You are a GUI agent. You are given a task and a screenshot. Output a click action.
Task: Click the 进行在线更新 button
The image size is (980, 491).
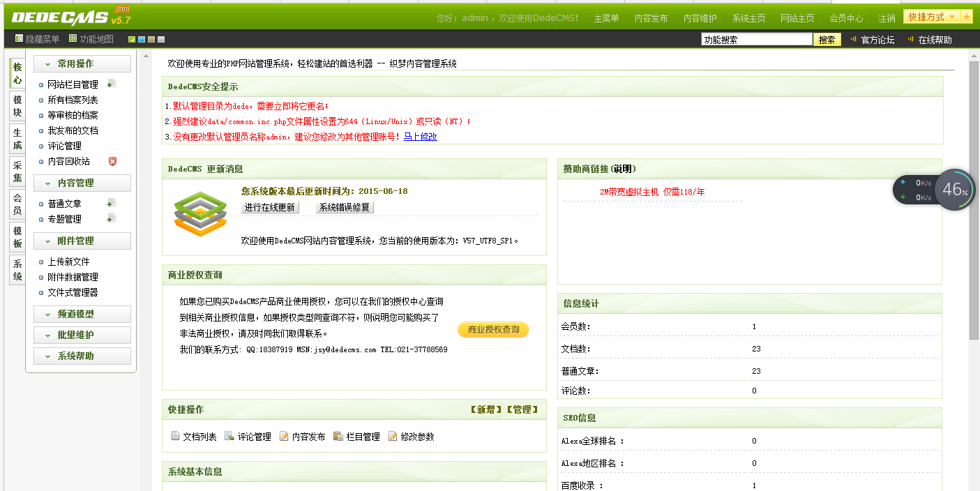tap(269, 207)
